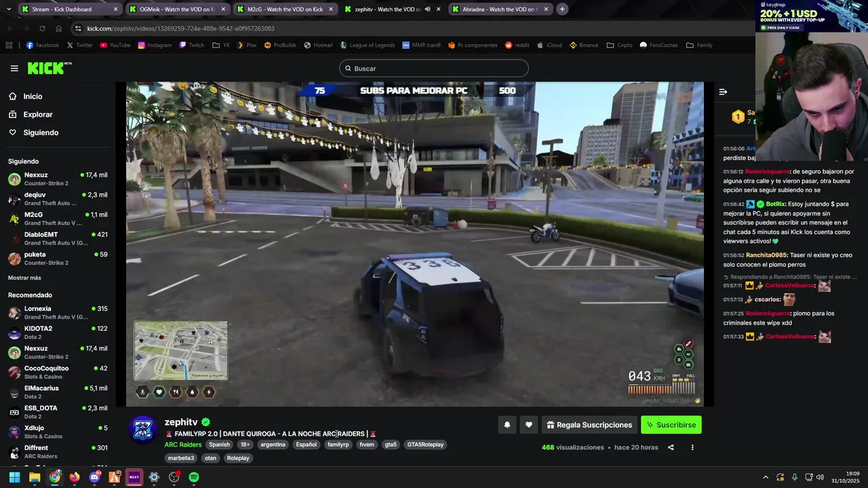Viewport: 868px width, 488px height.
Task: Open Siguiendo in the sidebar
Action: pos(41,132)
